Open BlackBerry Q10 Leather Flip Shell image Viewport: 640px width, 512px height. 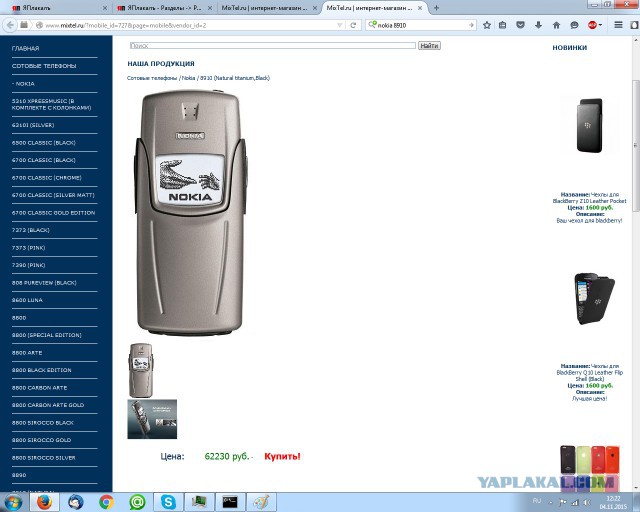click(594, 299)
